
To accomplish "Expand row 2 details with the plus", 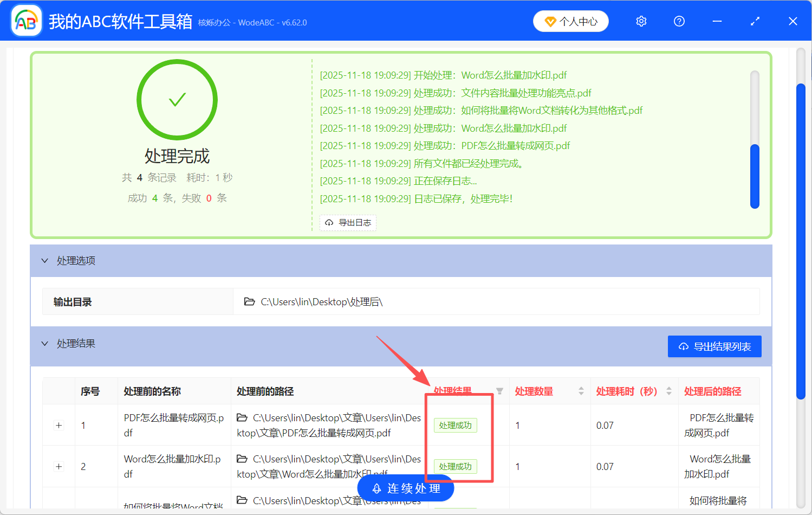I will pyautogui.click(x=59, y=466).
